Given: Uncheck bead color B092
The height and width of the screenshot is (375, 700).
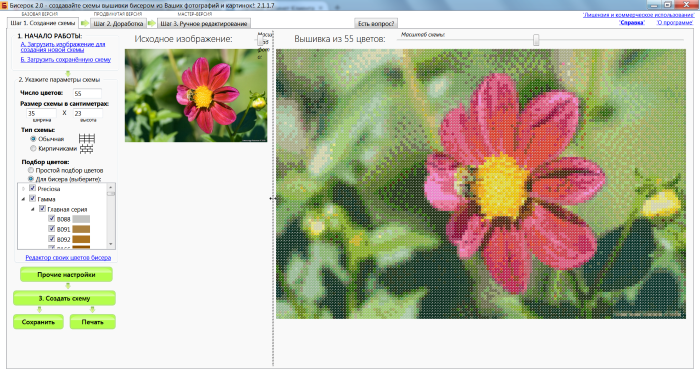Looking at the screenshot, I should (51, 239).
